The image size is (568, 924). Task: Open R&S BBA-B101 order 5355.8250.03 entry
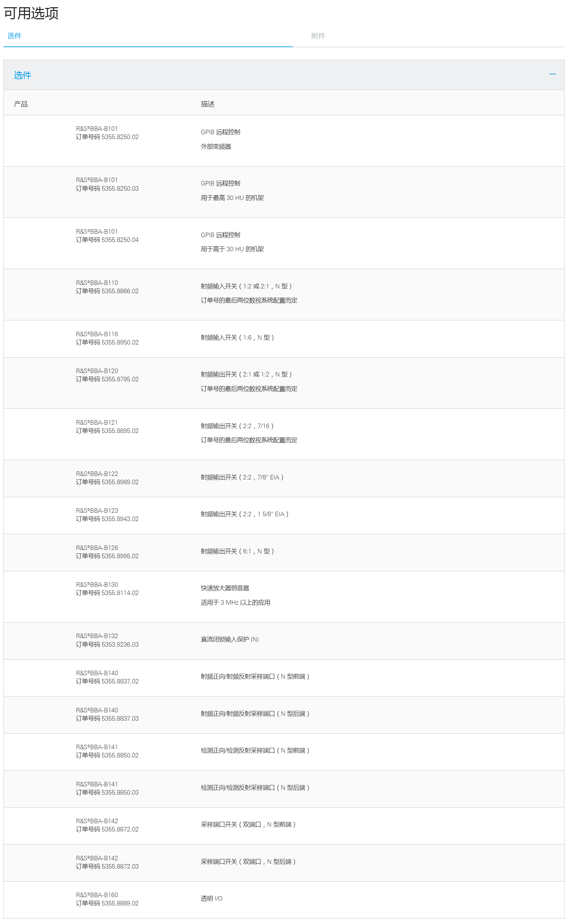(284, 192)
